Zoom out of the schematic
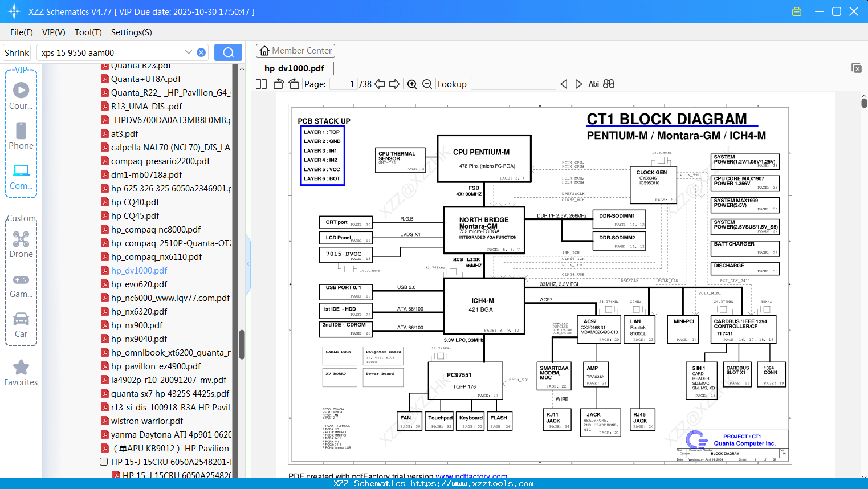 coord(427,84)
